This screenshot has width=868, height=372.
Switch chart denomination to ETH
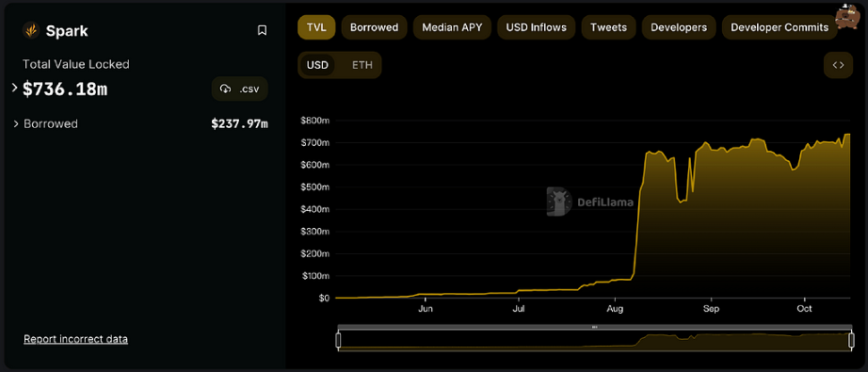coord(362,65)
